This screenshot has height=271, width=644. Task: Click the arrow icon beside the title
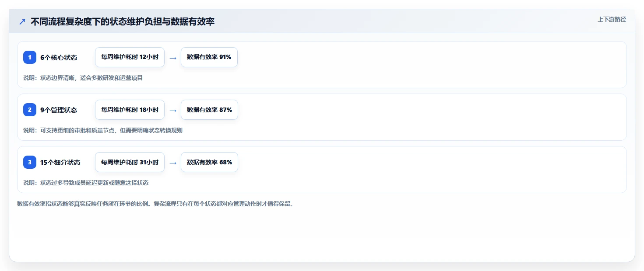(22, 21)
